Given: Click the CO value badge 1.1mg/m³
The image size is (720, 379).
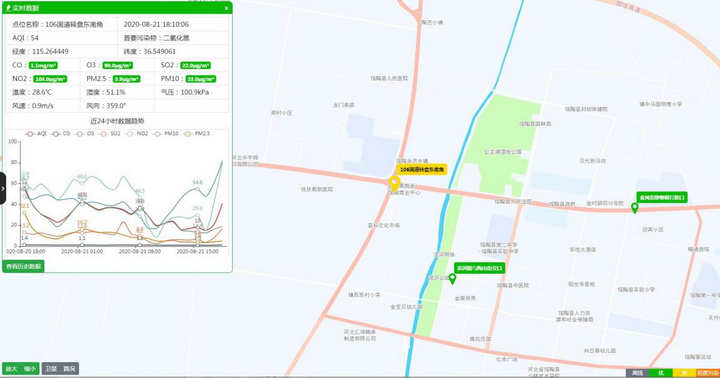Looking at the screenshot, I should click(43, 66).
